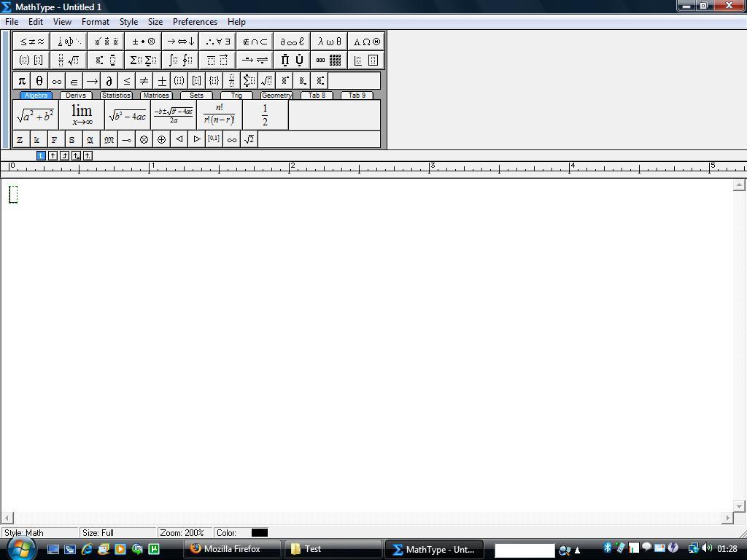Switch to the Trig tab
This screenshot has height=560, width=747.
[237, 96]
